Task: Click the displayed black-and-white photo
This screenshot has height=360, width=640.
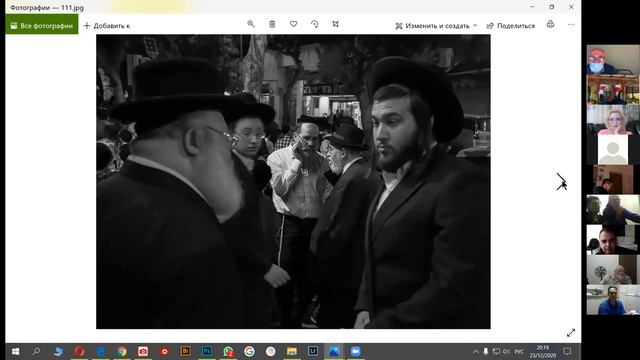Action: [x=293, y=182]
